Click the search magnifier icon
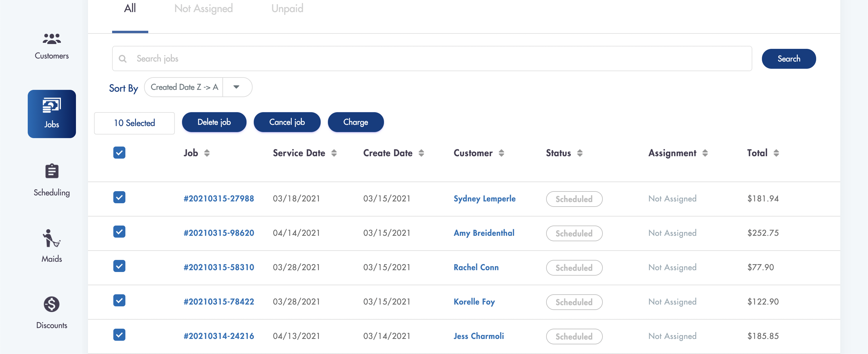 123,59
